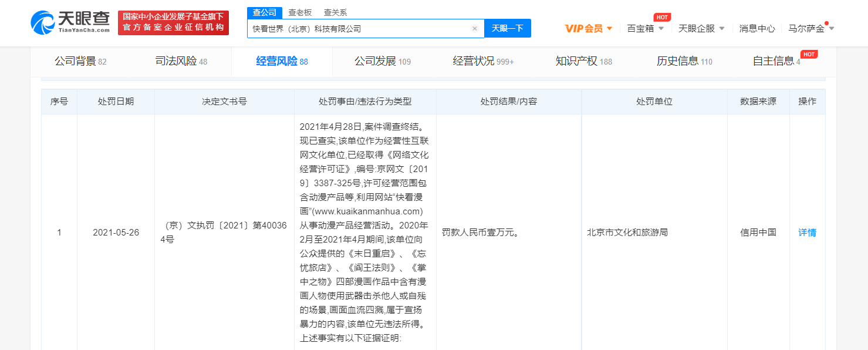The image size is (868, 350).
Task: Expand the 天眼企服 dropdown menu
Action: (701, 28)
